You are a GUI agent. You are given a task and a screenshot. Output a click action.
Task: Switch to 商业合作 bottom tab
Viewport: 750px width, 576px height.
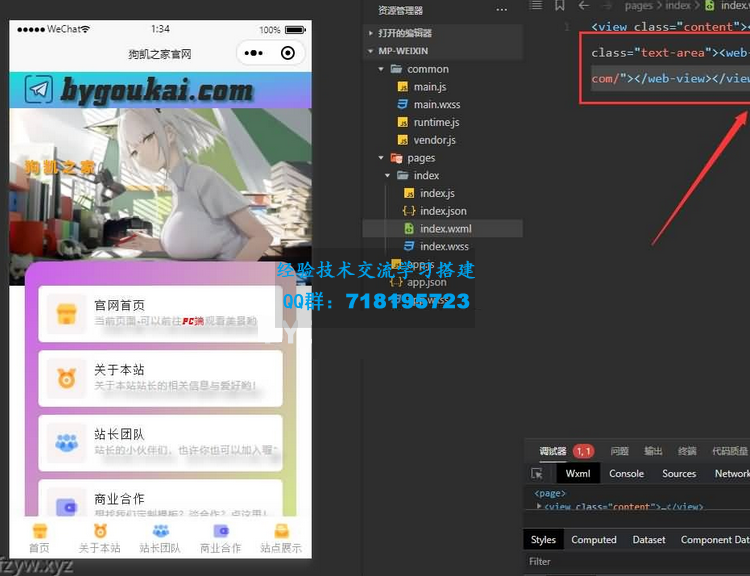(221, 538)
